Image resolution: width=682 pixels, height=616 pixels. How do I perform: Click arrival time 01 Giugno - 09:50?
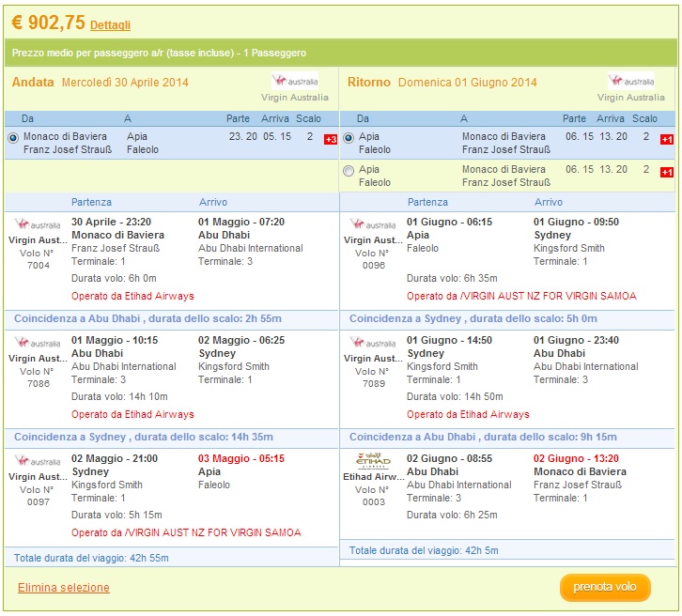pyautogui.click(x=576, y=222)
